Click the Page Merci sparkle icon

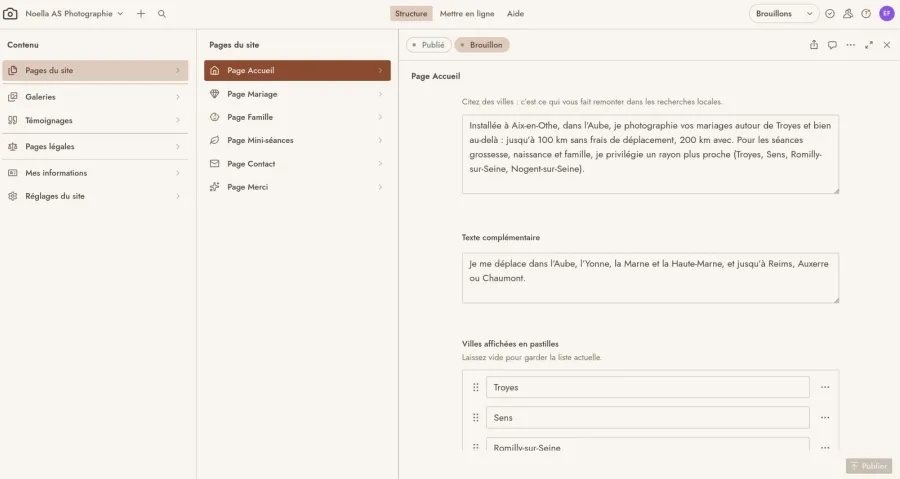[x=215, y=187]
